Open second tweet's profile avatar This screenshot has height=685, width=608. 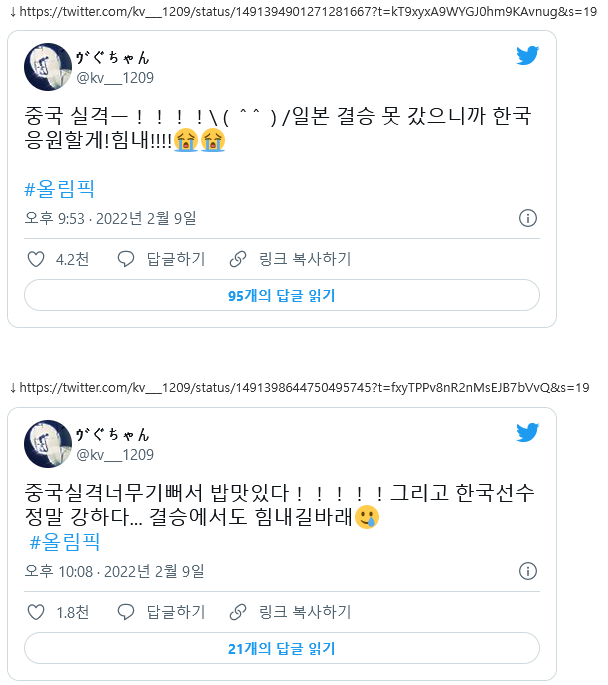(48, 444)
